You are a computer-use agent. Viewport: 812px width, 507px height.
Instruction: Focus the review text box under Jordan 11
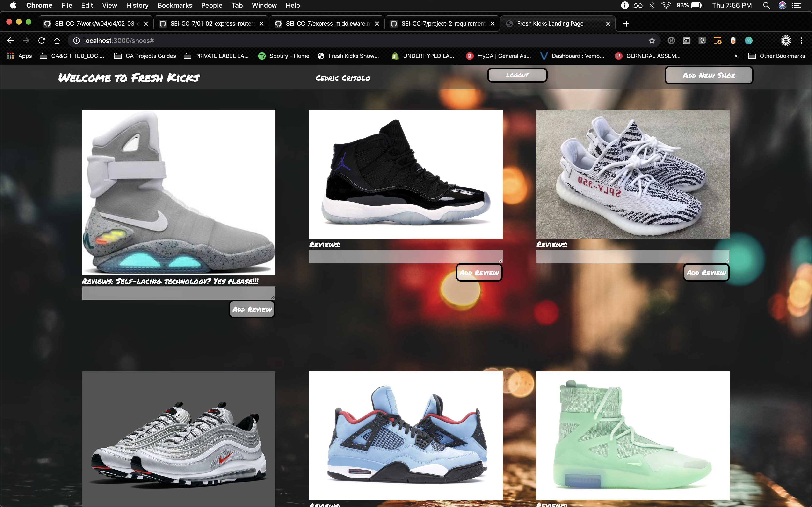[x=405, y=256]
